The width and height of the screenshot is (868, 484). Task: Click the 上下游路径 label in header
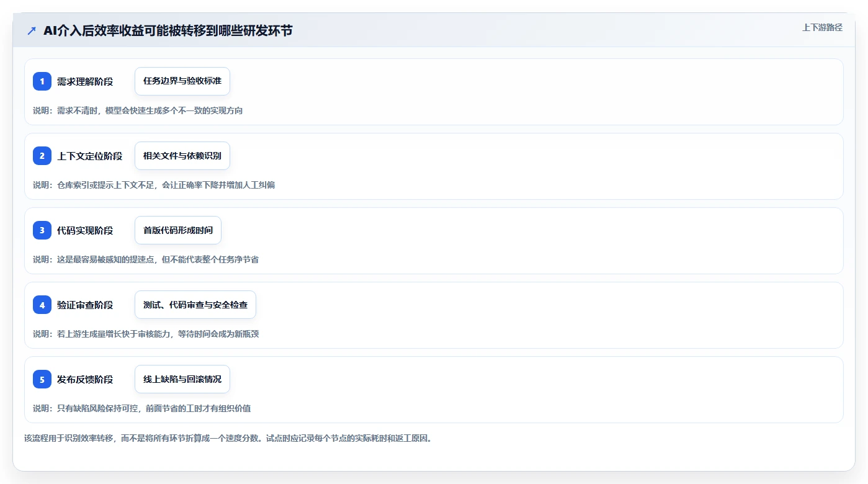(x=822, y=27)
